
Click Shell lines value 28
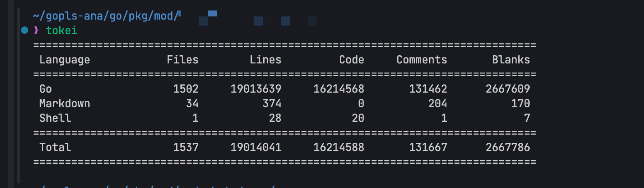[x=275, y=118]
